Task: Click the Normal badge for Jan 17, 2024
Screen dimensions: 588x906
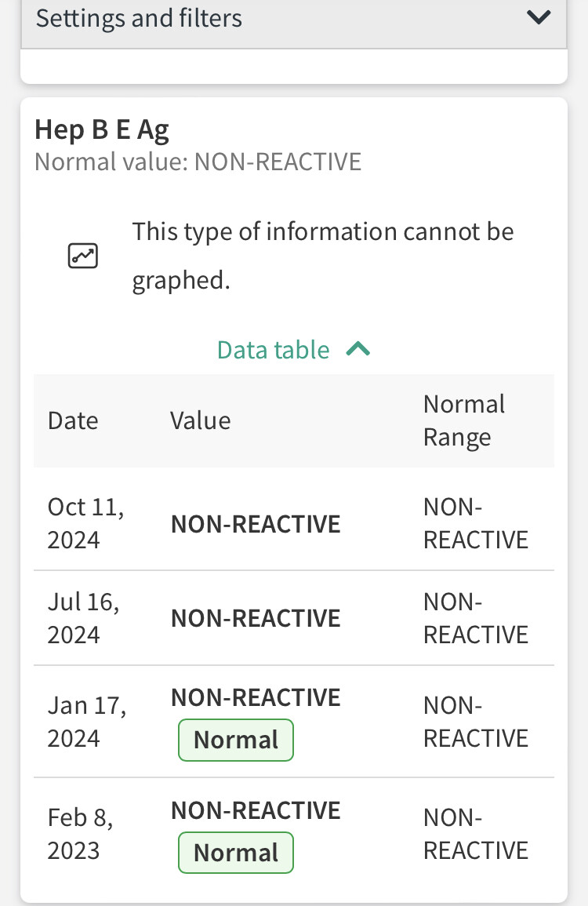Action: coord(236,740)
